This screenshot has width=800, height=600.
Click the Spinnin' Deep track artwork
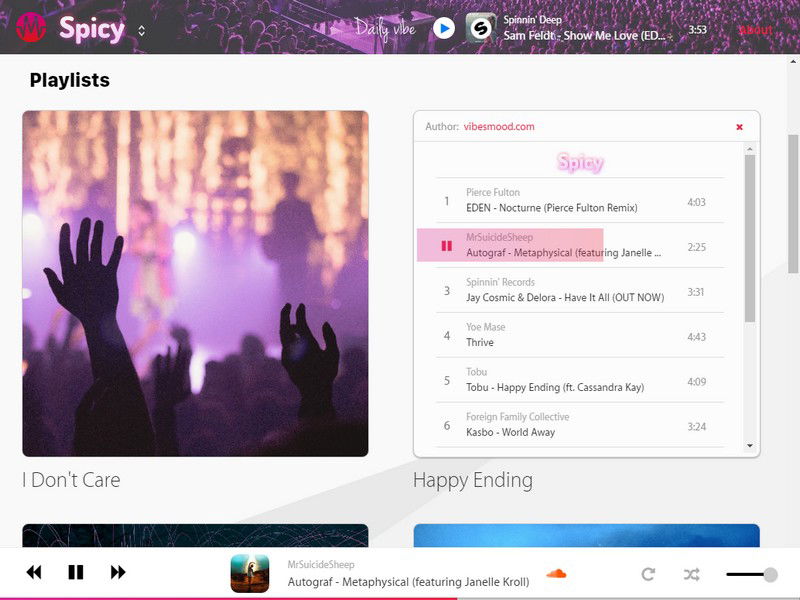(x=481, y=28)
